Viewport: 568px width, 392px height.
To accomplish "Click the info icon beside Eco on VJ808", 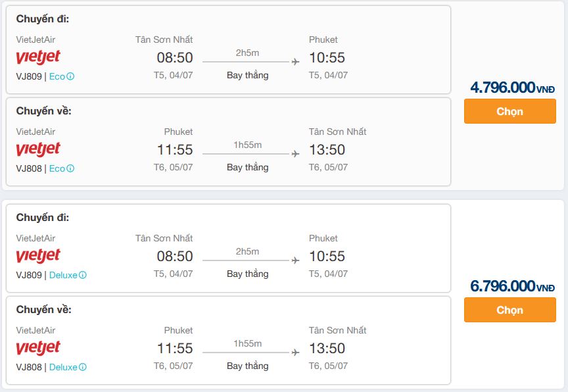I will 70,168.
